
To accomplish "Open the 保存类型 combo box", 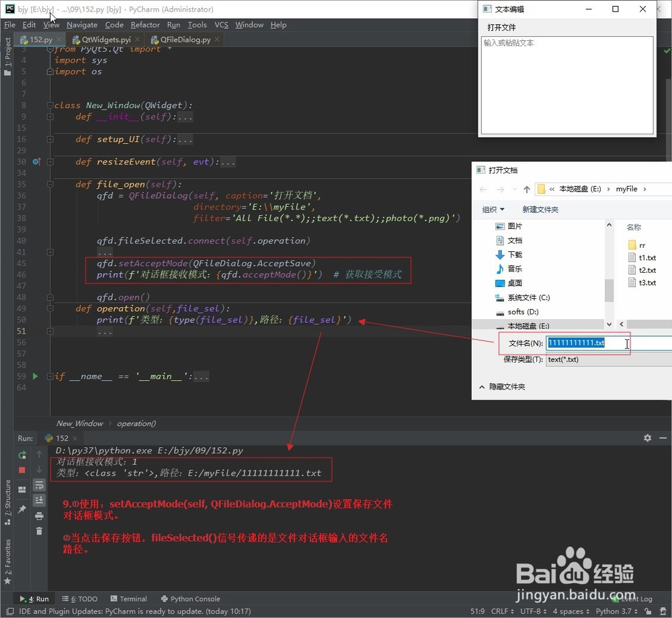I will [x=609, y=359].
